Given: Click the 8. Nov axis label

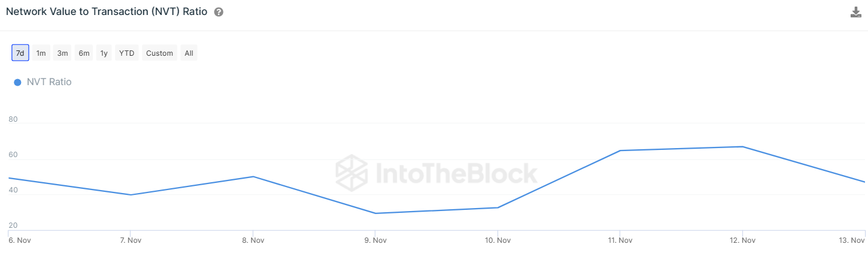Looking at the screenshot, I should [x=253, y=240].
